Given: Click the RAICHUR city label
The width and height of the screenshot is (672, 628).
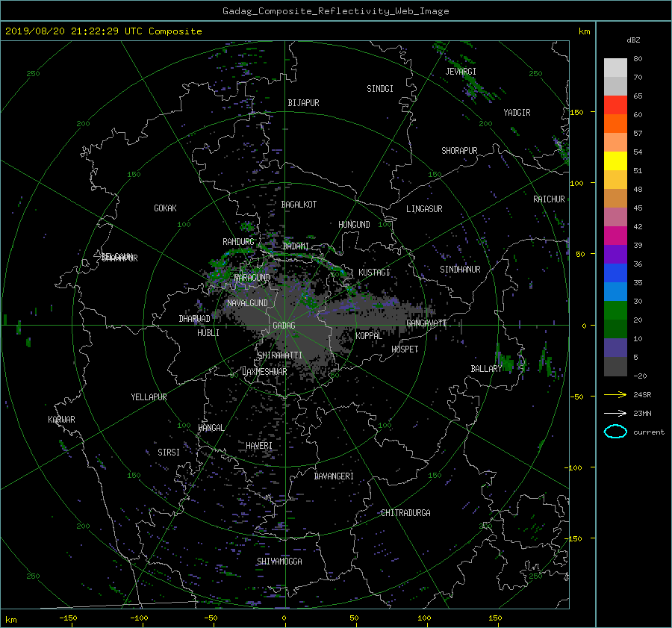Looking at the screenshot, I should pos(549,199).
